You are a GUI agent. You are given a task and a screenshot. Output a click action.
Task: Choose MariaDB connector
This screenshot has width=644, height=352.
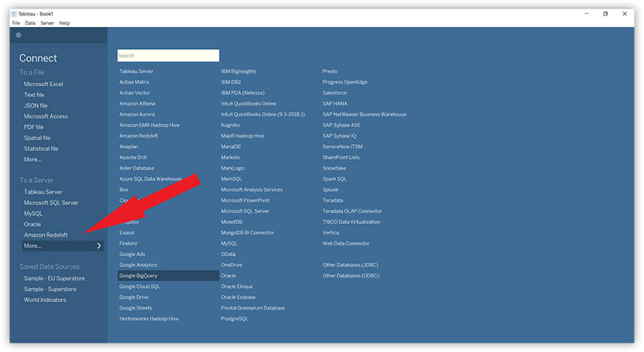231,146
